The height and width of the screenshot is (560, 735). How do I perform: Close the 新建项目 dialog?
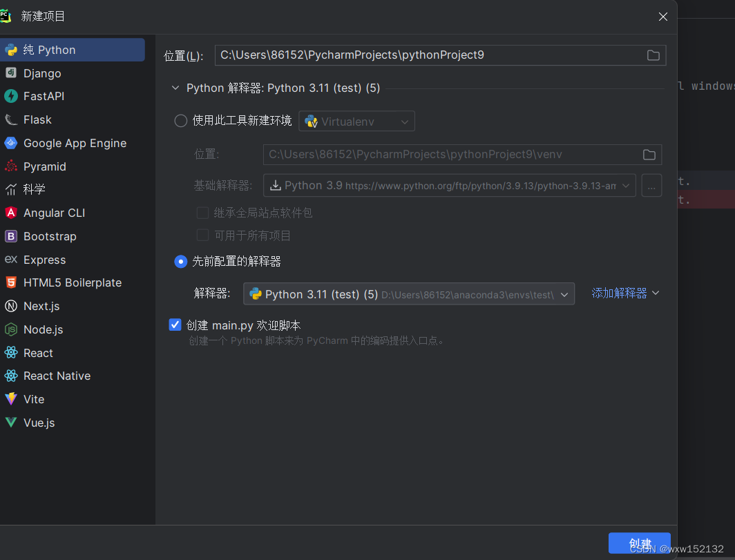click(663, 17)
